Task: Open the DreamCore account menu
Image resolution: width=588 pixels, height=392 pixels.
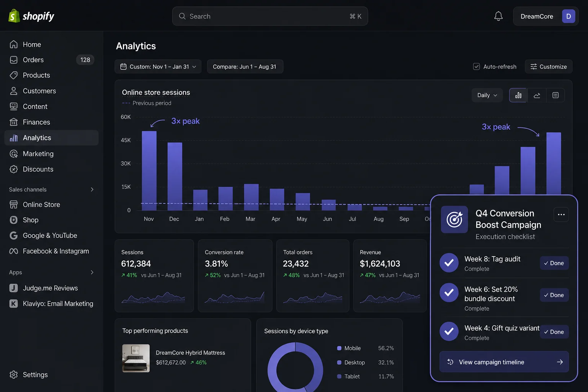Action: 545,16
